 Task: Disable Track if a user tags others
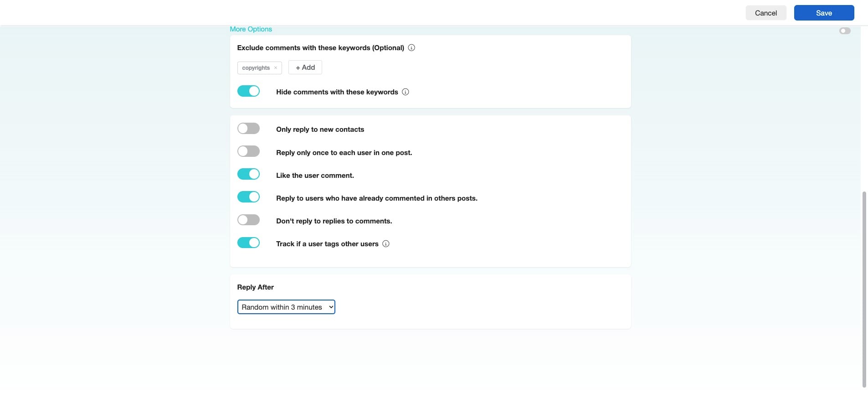coord(248,243)
